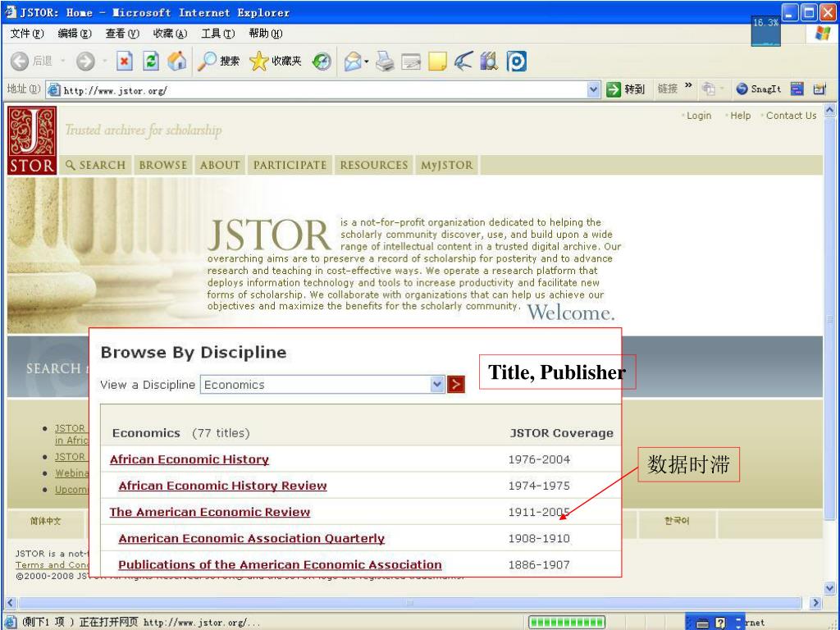Image resolution: width=840 pixels, height=630 pixels.
Task: Click the yellow note toolbar icon
Action: [437, 61]
